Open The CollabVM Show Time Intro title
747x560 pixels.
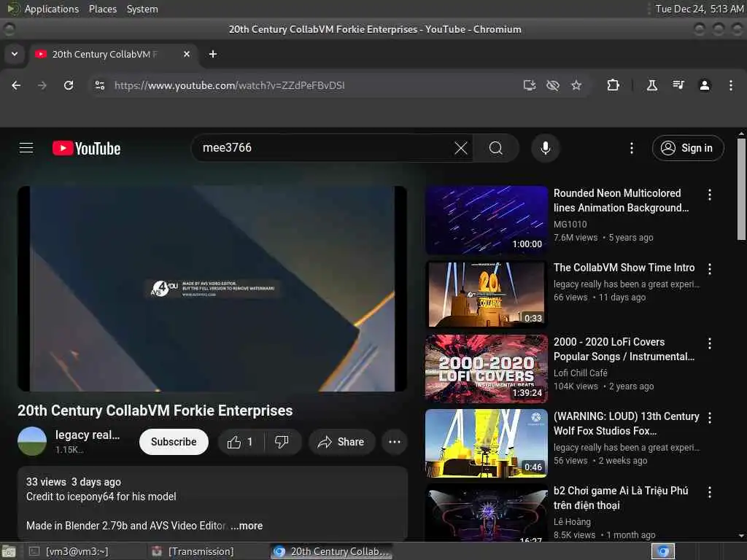coord(624,268)
